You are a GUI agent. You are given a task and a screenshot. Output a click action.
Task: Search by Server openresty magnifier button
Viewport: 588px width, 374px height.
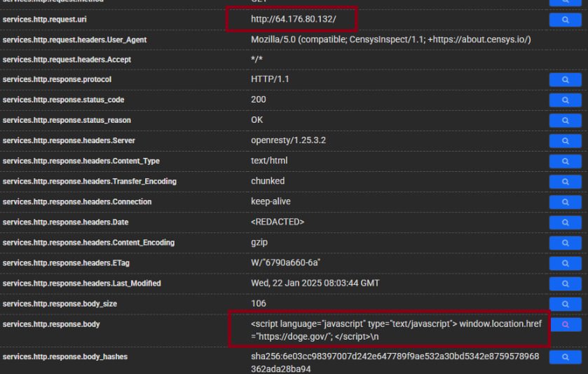[x=566, y=141]
